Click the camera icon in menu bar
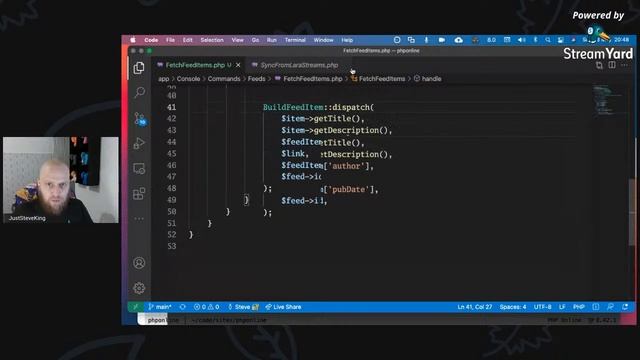This screenshot has width=640, height=360. pos(442,40)
